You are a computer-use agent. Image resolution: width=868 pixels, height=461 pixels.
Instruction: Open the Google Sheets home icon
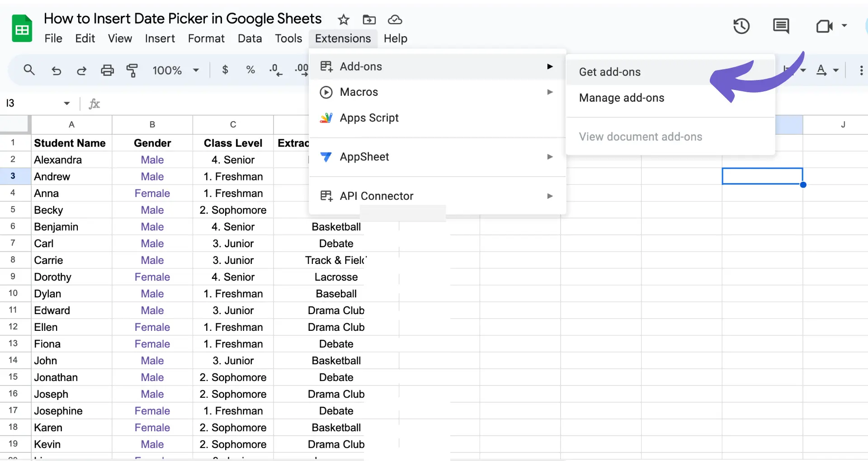click(x=22, y=28)
